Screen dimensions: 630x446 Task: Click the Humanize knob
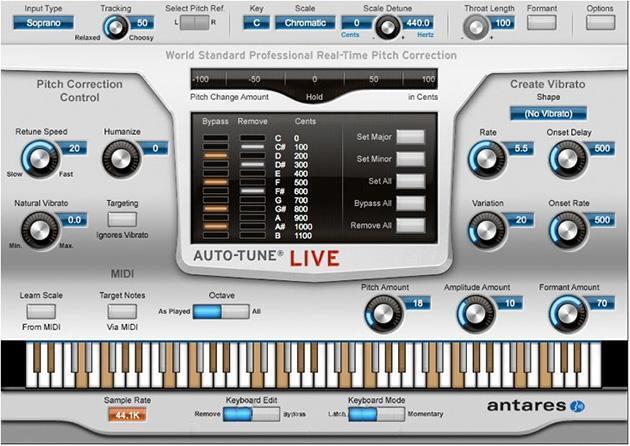click(x=122, y=158)
